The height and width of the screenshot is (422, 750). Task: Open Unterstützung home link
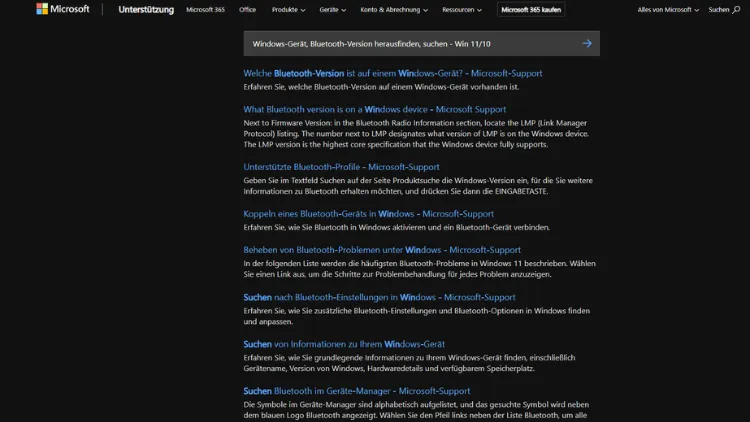click(x=146, y=10)
